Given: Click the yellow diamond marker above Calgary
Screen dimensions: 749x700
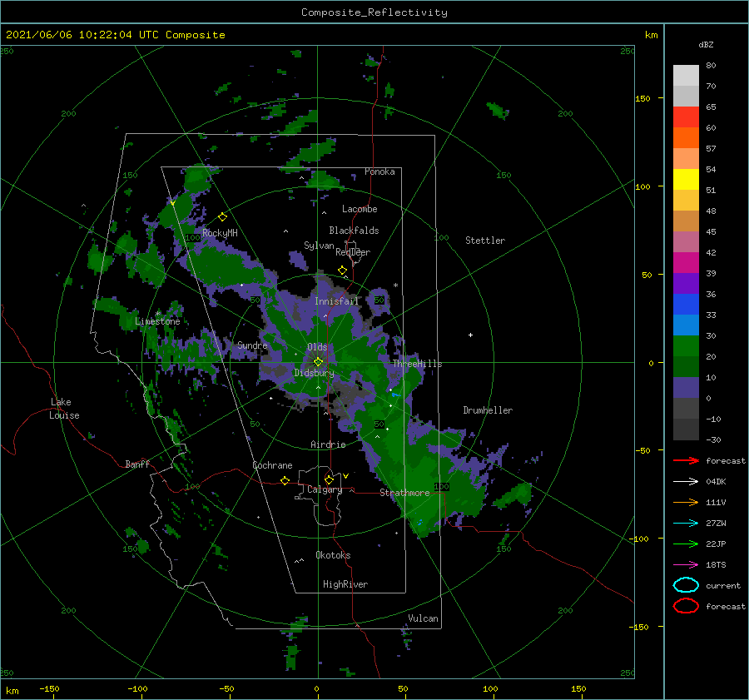Looking at the screenshot, I should 329,479.
